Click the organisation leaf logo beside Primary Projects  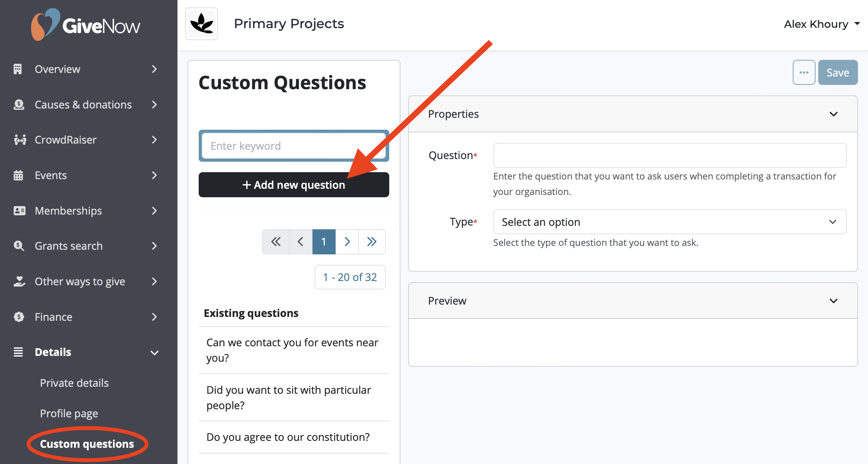click(x=201, y=24)
